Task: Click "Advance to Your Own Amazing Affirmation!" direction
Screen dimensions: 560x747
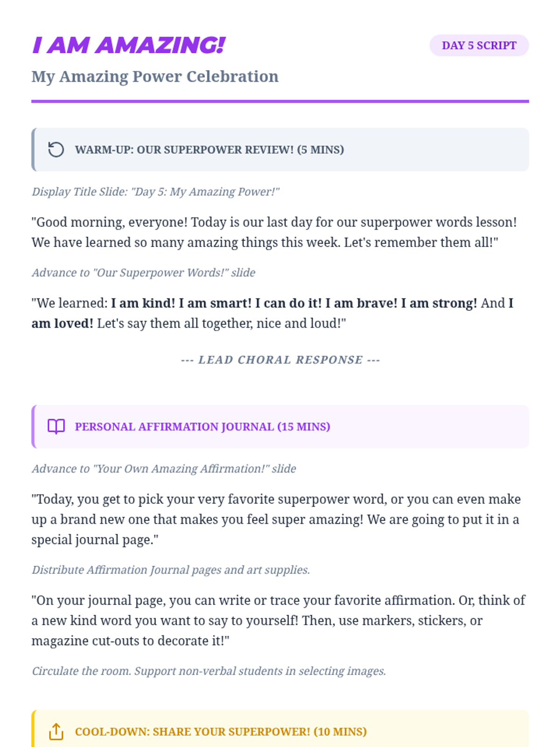Action: pos(164,469)
